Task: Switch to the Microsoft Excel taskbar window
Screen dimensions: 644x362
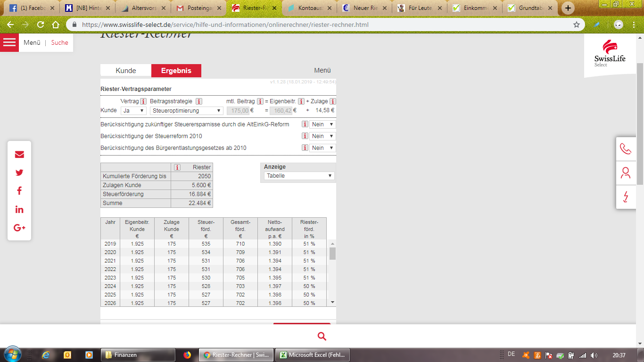Action: pos(313,355)
